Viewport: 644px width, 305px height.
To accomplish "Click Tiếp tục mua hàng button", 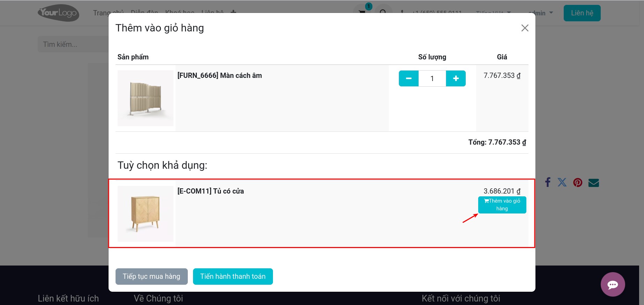I will (151, 276).
